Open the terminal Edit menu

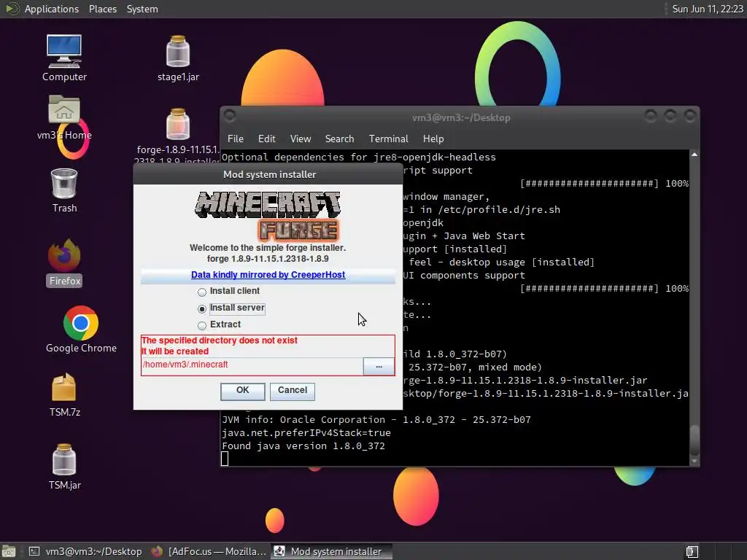[267, 139]
